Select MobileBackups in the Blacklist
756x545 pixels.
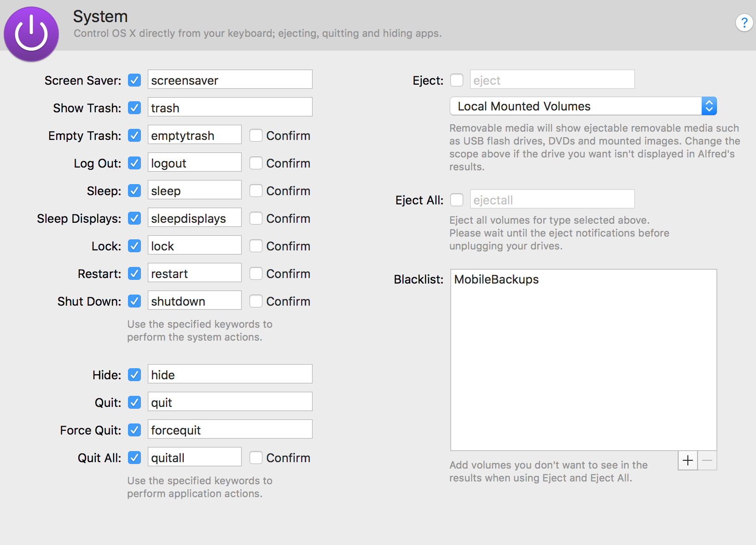(496, 279)
